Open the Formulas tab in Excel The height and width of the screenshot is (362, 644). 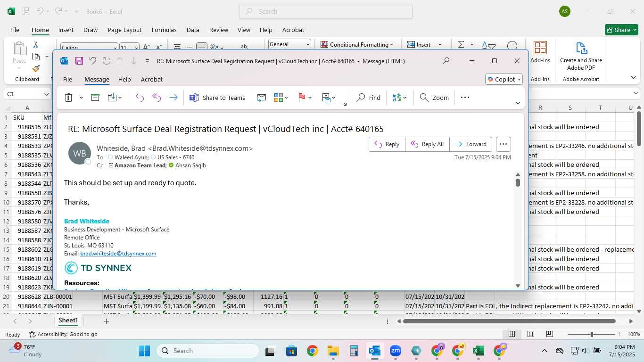[164, 30]
